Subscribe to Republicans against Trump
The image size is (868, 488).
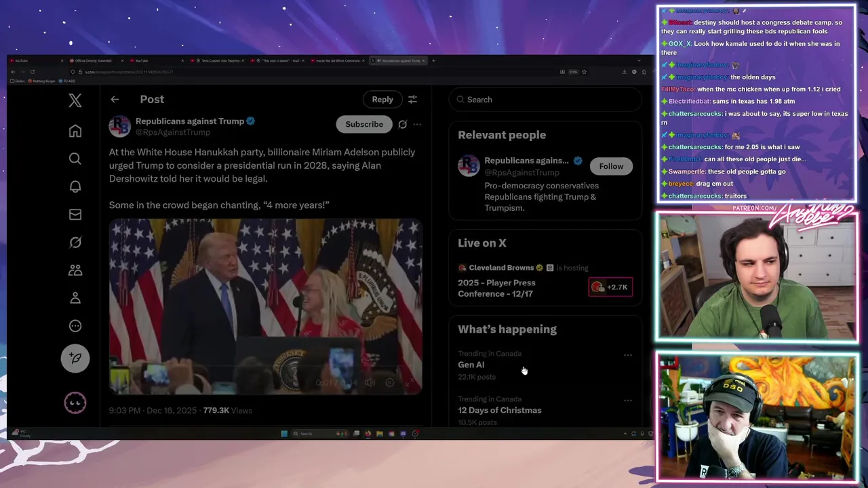(x=364, y=124)
